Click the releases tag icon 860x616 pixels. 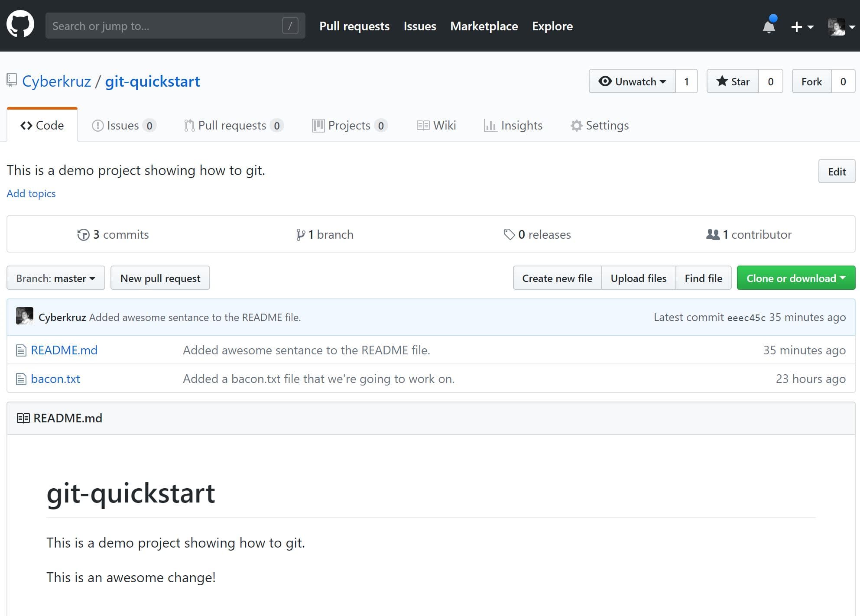tap(509, 234)
